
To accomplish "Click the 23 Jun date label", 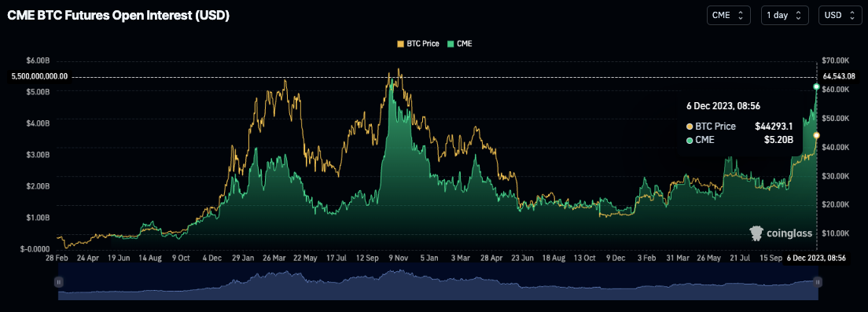I will pos(524,258).
